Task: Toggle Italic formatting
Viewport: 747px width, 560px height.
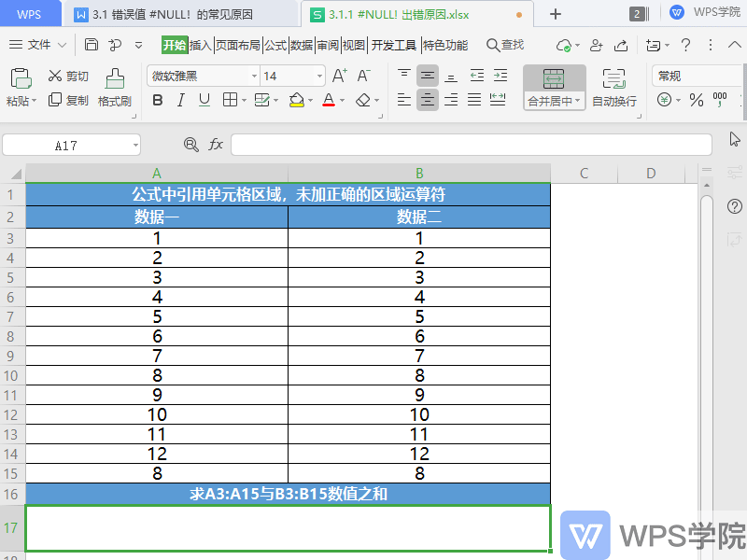Action: pyautogui.click(x=180, y=100)
